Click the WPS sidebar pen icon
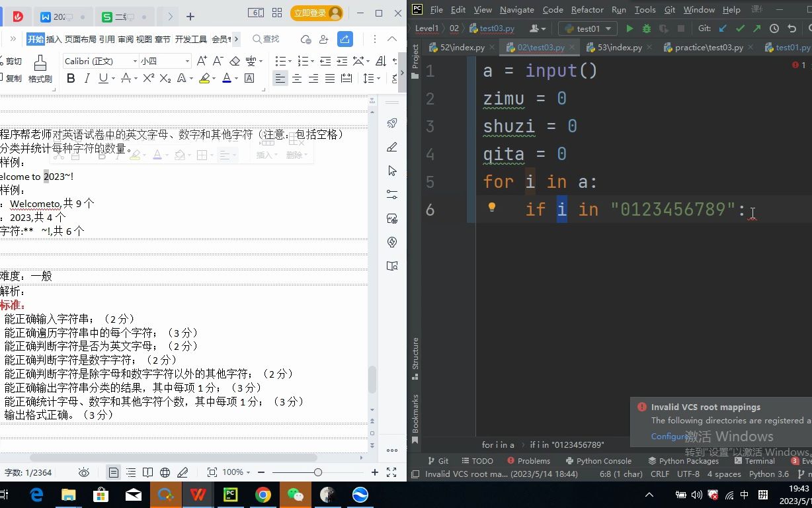812x508 pixels. coord(392,147)
